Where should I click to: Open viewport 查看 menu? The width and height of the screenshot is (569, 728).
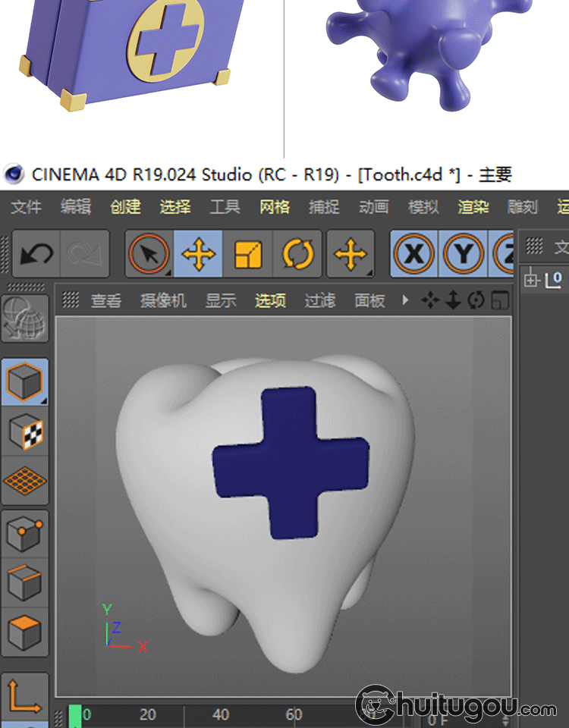click(106, 300)
